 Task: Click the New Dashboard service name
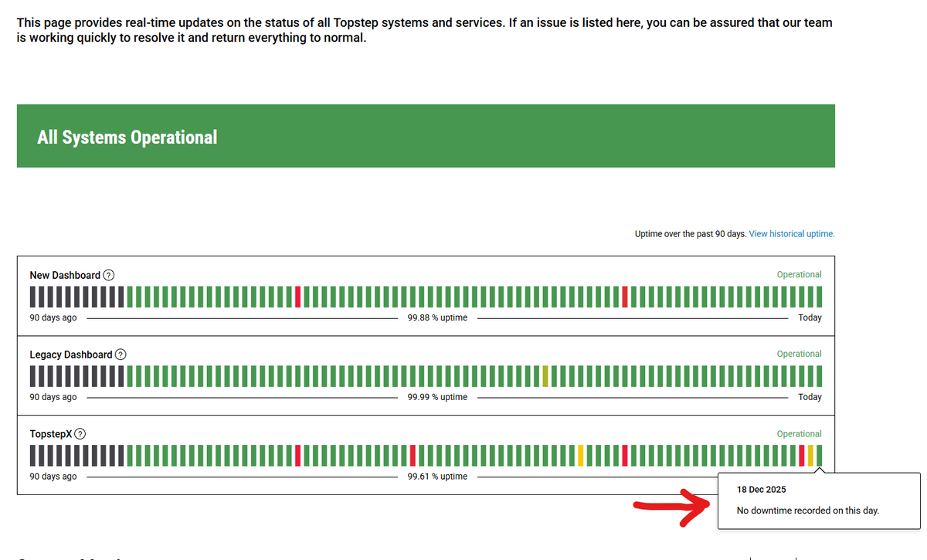pos(65,275)
